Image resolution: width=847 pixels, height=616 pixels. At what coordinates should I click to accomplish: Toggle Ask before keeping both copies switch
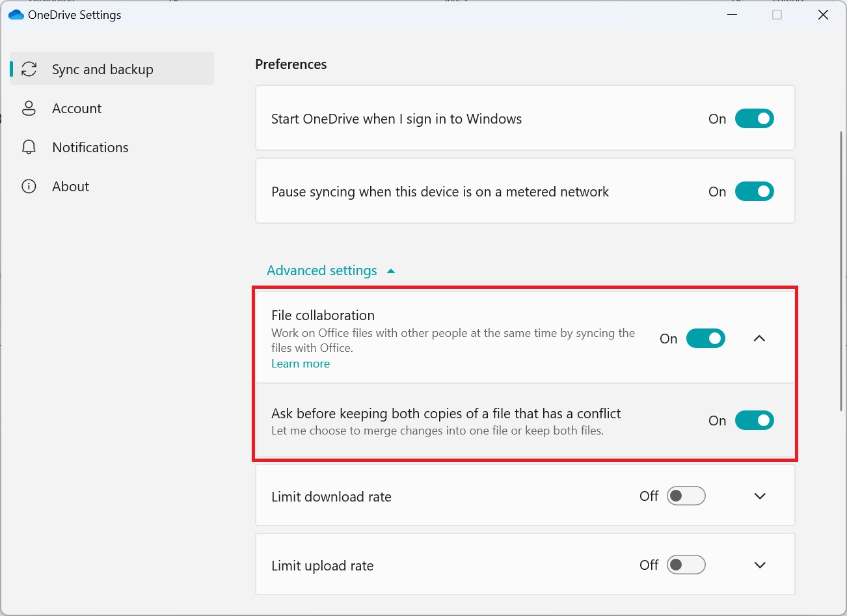tap(755, 420)
